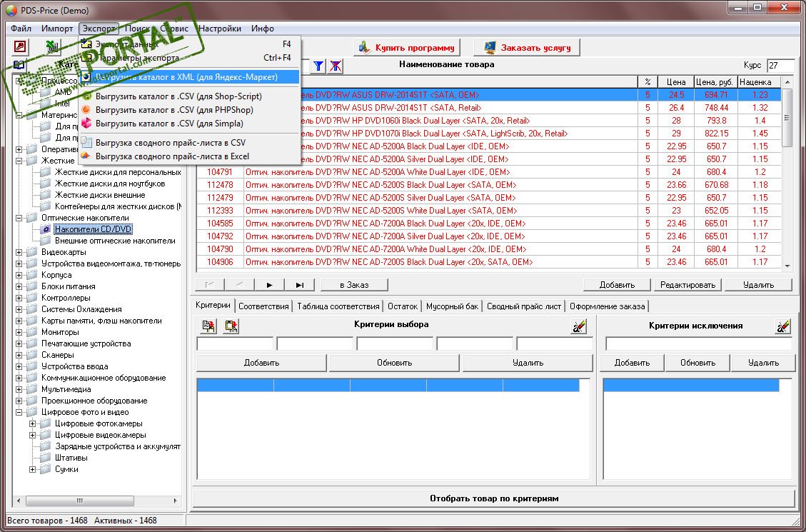
Task: Click the green Excel spreadsheet toolbar icon
Action: 53,47
